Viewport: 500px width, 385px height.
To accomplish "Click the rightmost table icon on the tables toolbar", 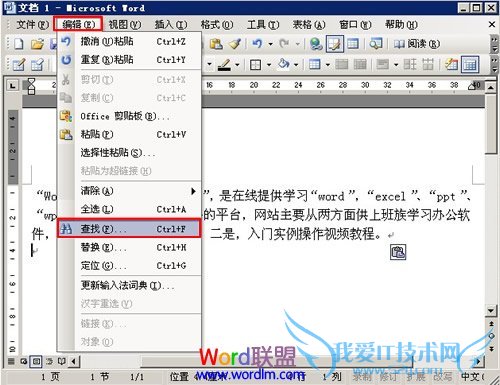I will (x=470, y=65).
